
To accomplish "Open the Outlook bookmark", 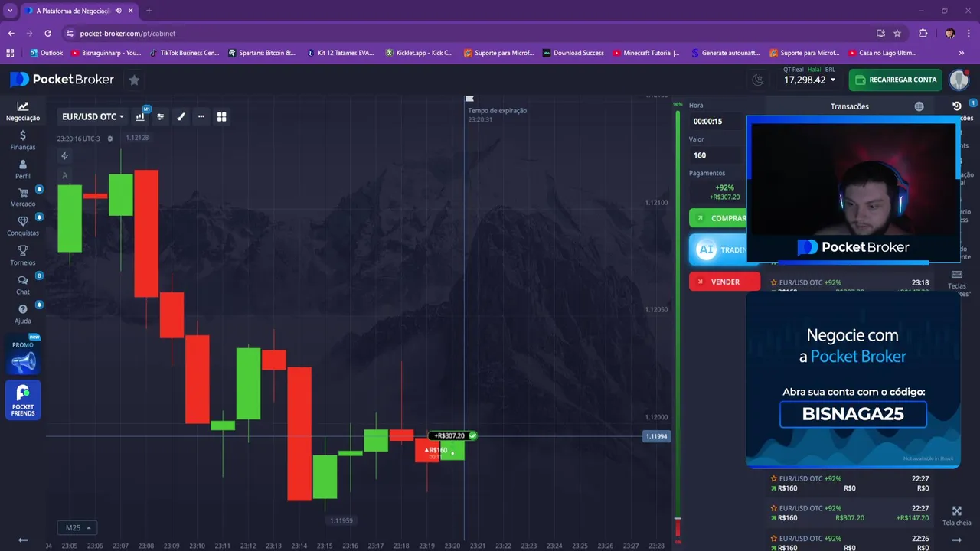I will tap(47, 53).
